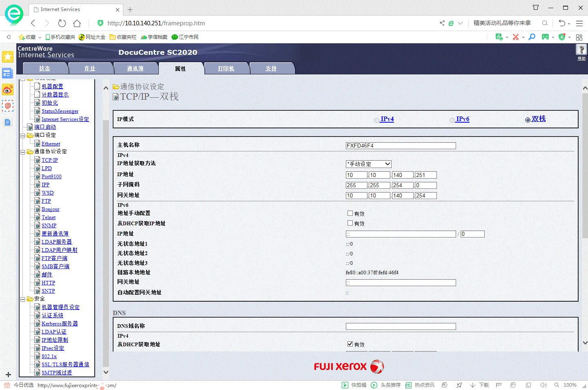Open the mail icon in the left sidebar

8,106
